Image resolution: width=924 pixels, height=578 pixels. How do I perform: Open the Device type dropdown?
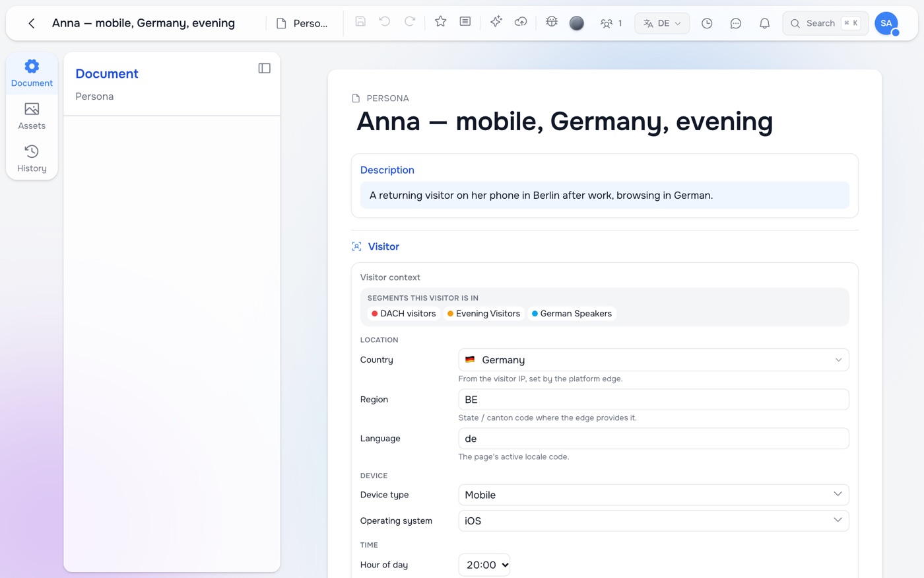653,495
